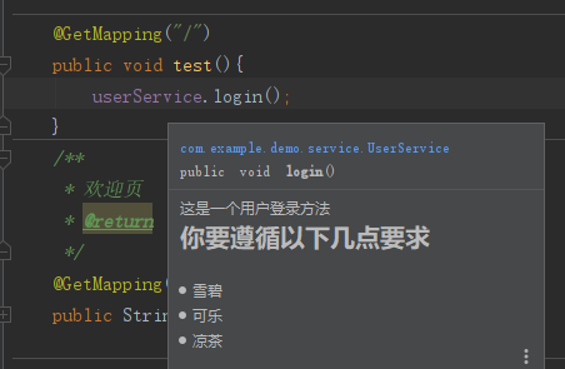
Task: Click the login() call in userService.login()
Action: point(247,97)
